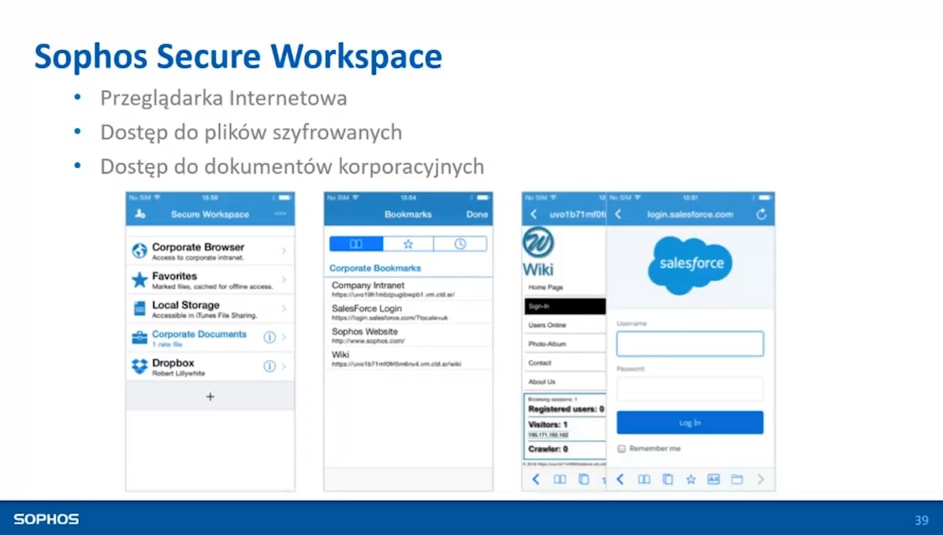Expand the Local Storage row chevron
Image resolution: width=943 pixels, height=535 pixels.
point(284,309)
